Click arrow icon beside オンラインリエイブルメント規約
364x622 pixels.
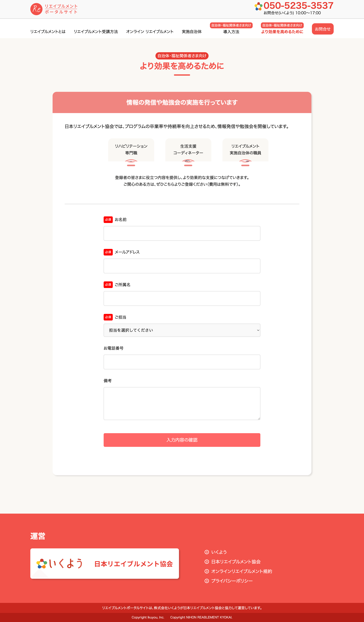207,571
